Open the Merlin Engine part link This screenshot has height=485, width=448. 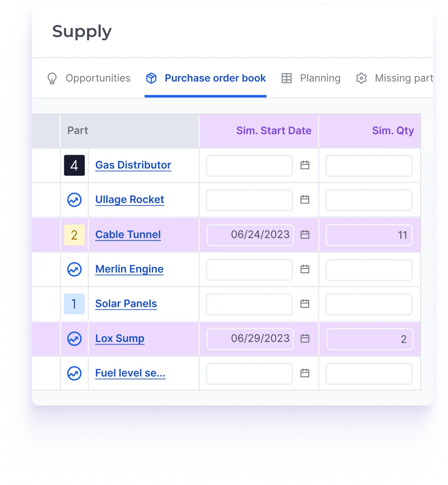pos(129,269)
